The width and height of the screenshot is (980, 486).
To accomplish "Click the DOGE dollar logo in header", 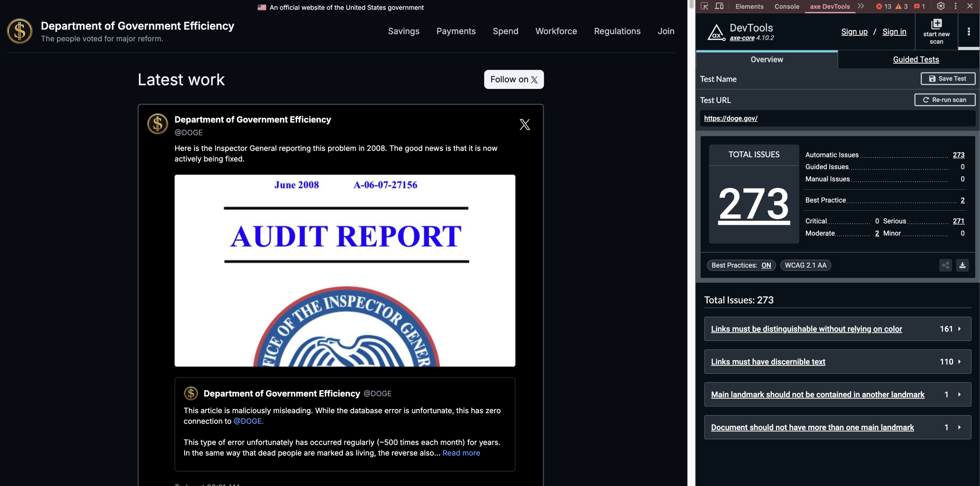I will coord(20,31).
